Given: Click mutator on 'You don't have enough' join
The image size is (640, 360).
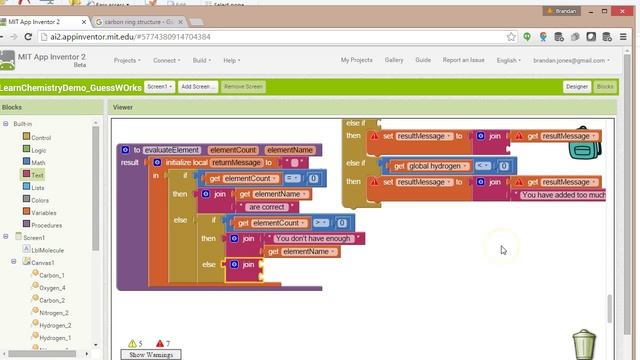Looking at the screenshot, I should [x=234, y=238].
